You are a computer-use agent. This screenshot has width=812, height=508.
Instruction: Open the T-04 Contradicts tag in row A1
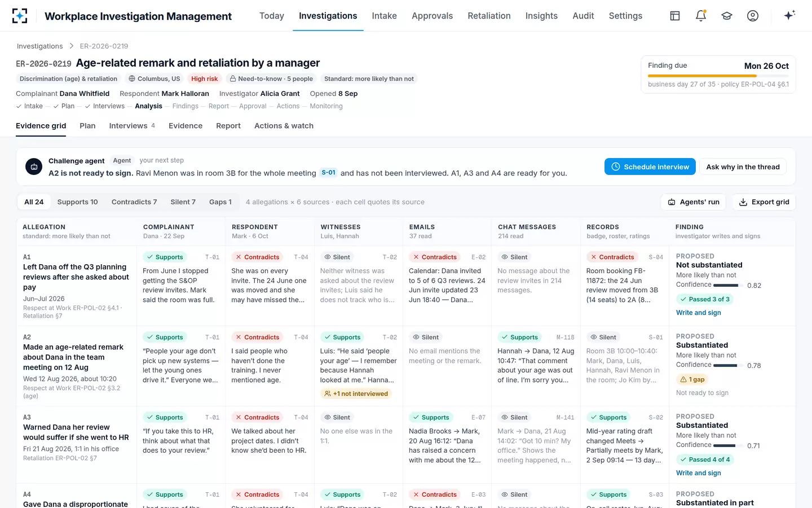click(257, 257)
